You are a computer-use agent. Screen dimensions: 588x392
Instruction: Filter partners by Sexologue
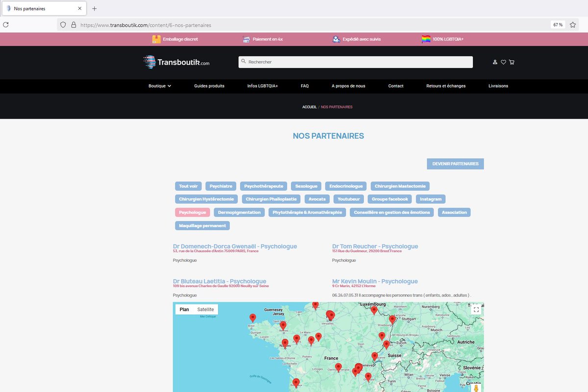pos(306,186)
